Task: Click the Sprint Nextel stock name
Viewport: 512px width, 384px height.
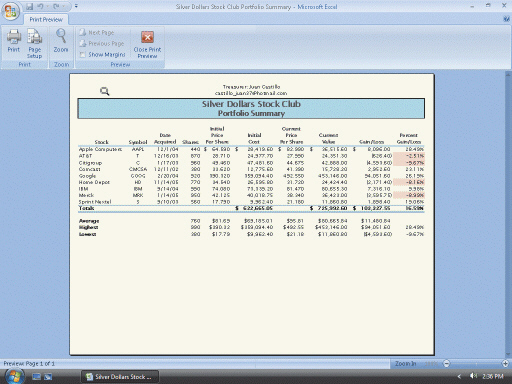Action: 95,202
